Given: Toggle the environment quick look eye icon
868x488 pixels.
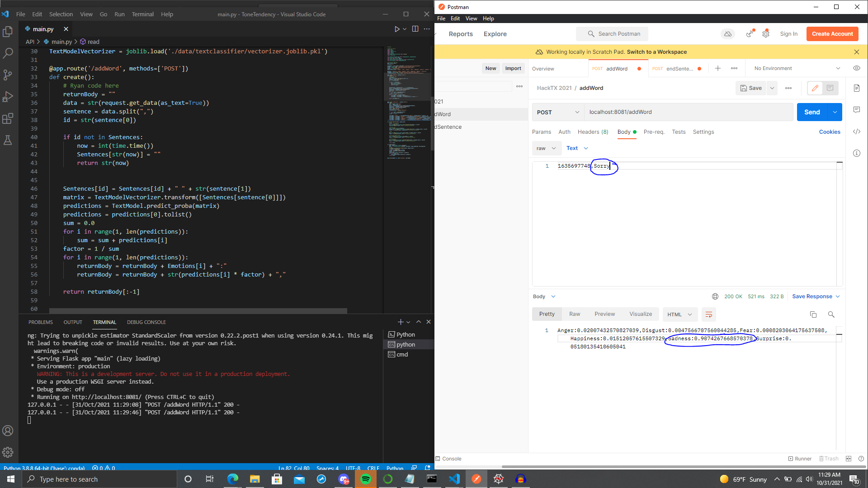Looking at the screenshot, I should [x=857, y=68].
